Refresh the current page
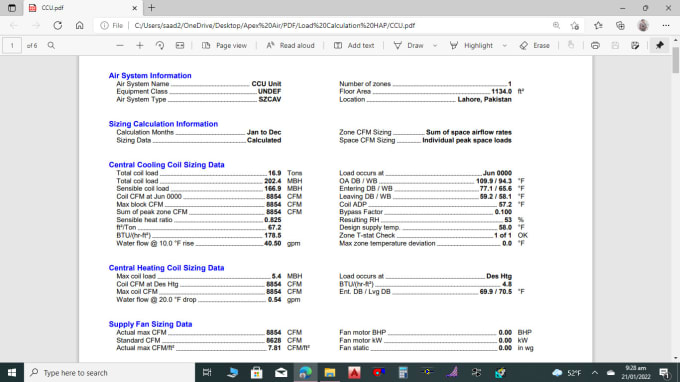 (x=58, y=26)
